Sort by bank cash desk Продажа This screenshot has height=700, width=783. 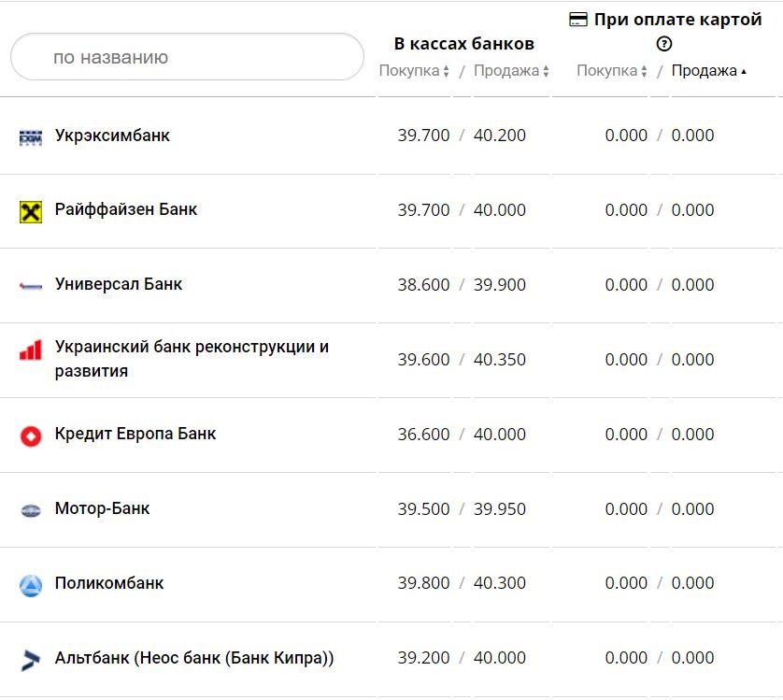click(511, 71)
